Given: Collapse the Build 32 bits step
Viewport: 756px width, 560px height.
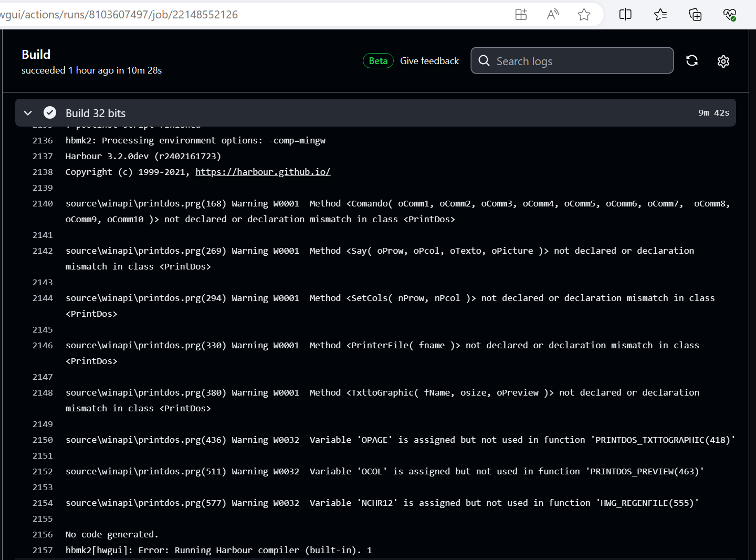Looking at the screenshot, I should (28, 113).
